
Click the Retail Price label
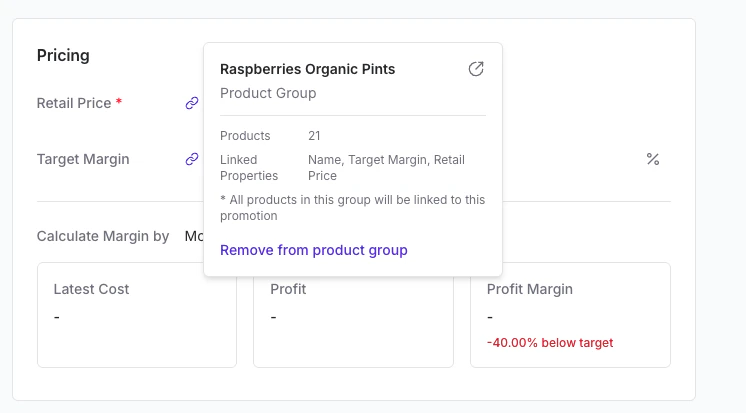(x=73, y=103)
